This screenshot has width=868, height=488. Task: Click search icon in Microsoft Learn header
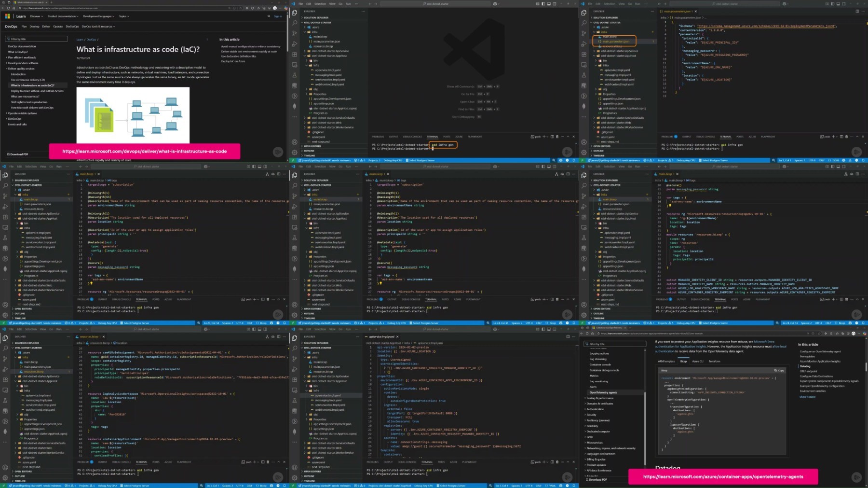269,16
